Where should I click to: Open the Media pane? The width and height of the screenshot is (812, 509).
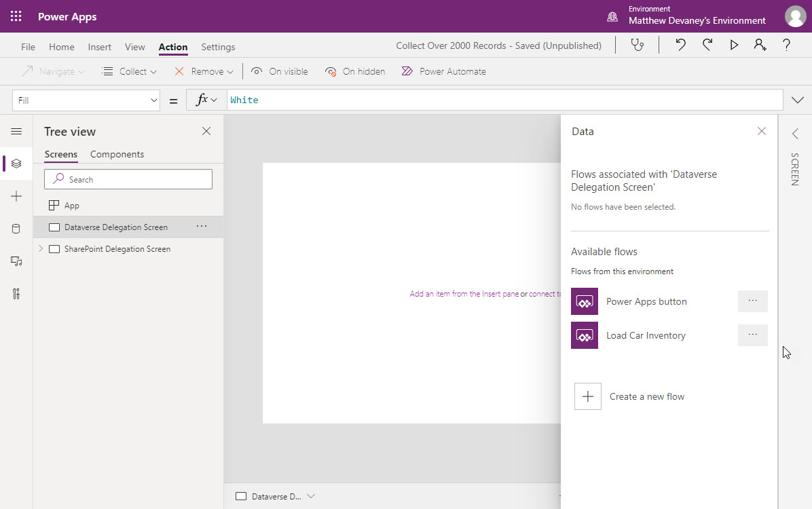[16, 261]
